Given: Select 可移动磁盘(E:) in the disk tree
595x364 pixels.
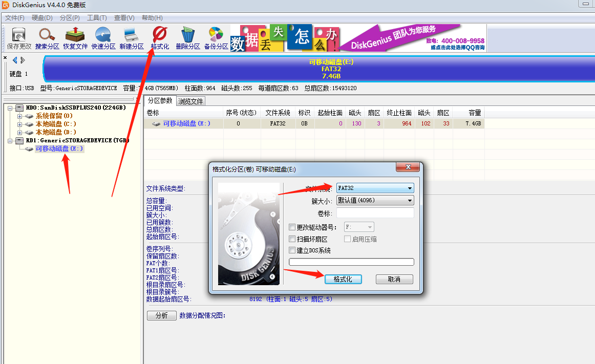Looking at the screenshot, I should pyautogui.click(x=59, y=149).
